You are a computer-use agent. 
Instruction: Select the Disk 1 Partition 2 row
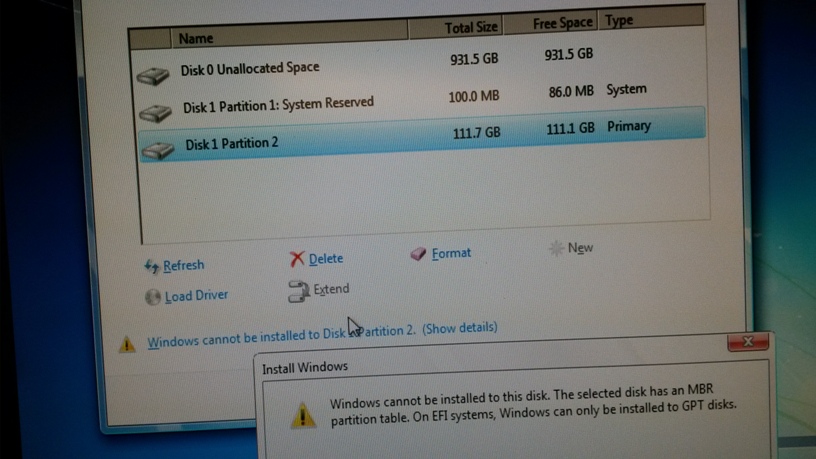(x=422, y=135)
